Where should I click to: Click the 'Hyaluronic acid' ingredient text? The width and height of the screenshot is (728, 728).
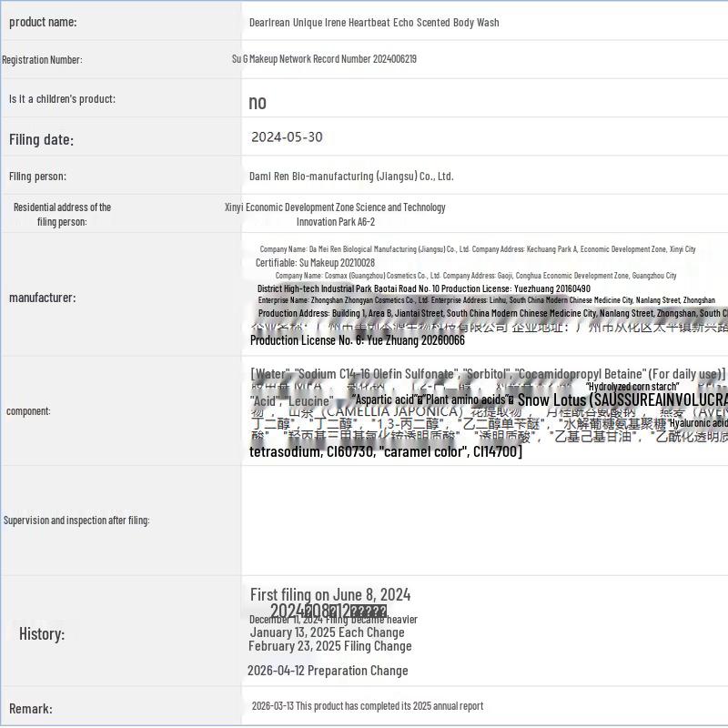point(698,422)
